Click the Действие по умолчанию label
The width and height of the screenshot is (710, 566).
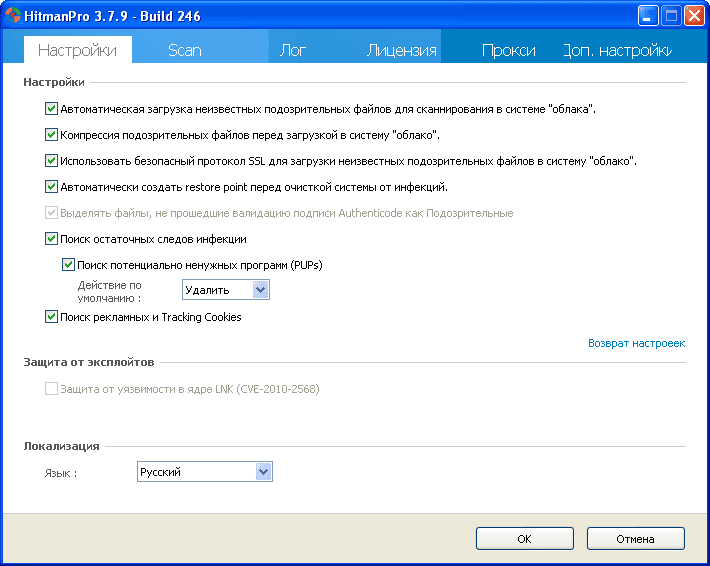coord(110,292)
